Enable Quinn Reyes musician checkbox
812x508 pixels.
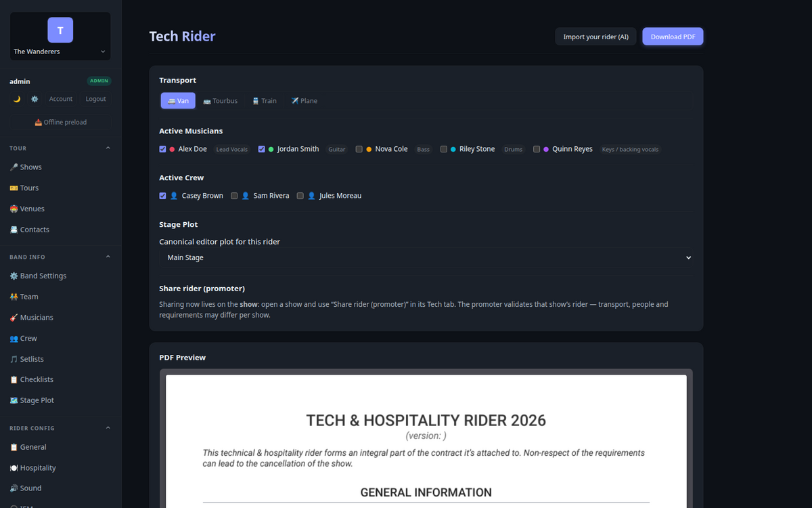click(x=537, y=149)
